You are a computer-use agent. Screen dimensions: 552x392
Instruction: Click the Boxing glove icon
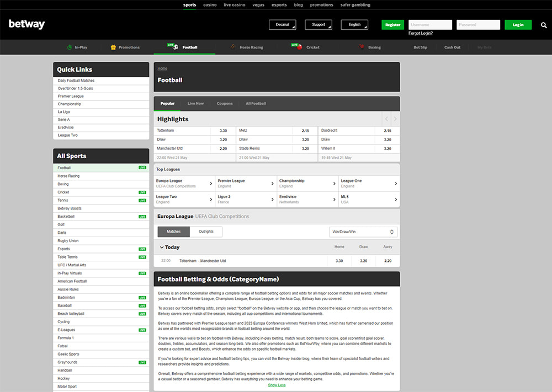(x=361, y=47)
